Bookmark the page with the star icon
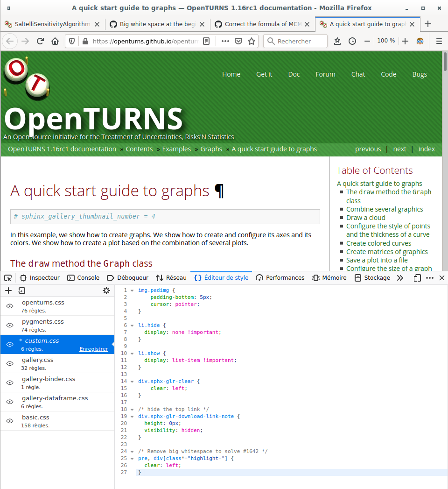 (251, 41)
